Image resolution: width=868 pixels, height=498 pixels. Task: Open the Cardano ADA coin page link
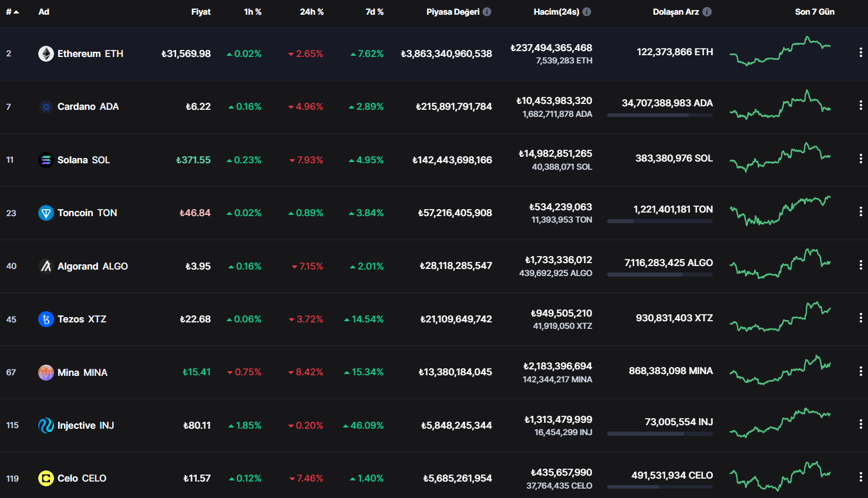tap(79, 107)
